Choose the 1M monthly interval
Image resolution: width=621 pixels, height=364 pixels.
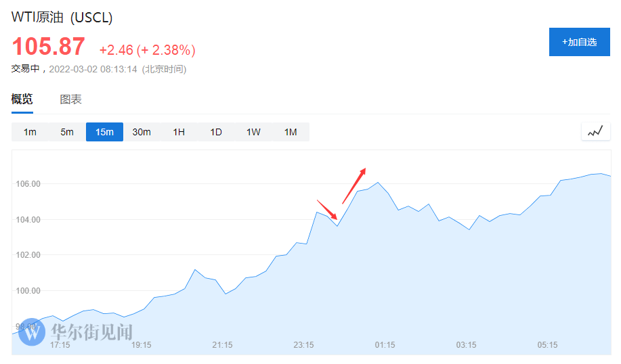click(291, 132)
